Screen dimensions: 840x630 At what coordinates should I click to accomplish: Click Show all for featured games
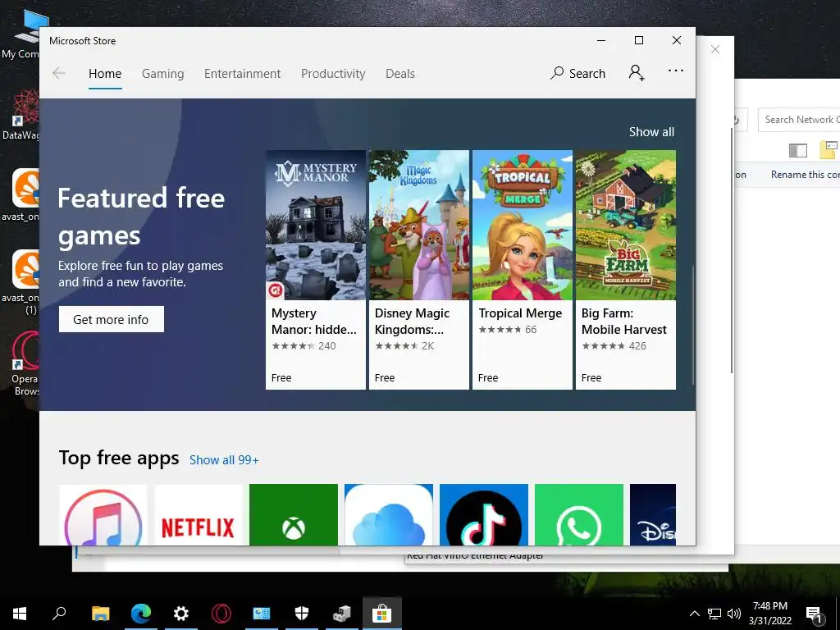(x=651, y=132)
